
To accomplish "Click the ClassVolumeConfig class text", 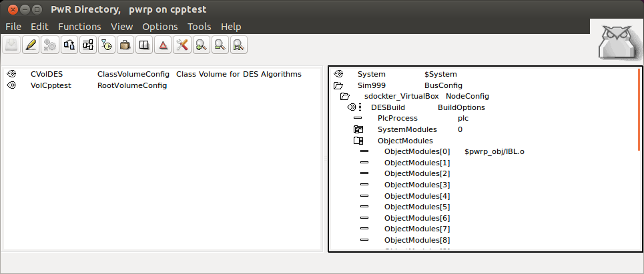I will coord(133,74).
